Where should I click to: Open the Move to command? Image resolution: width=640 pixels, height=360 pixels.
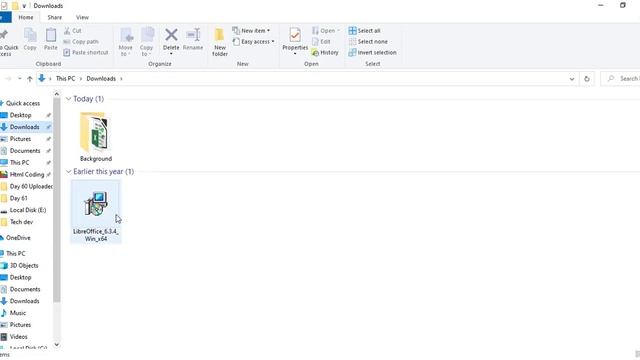pyautogui.click(x=126, y=42)
